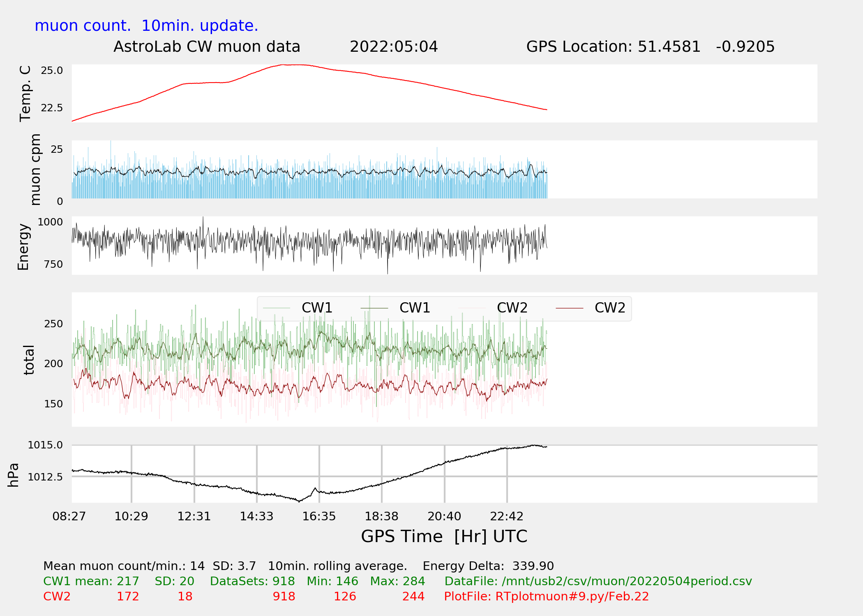Click the '750' energy tick label

point(53,264)
